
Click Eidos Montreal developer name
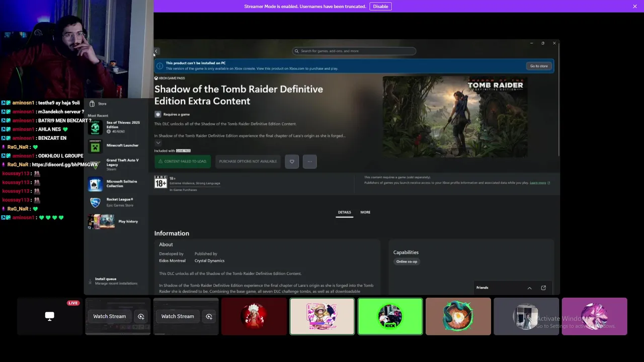point(172,261)
